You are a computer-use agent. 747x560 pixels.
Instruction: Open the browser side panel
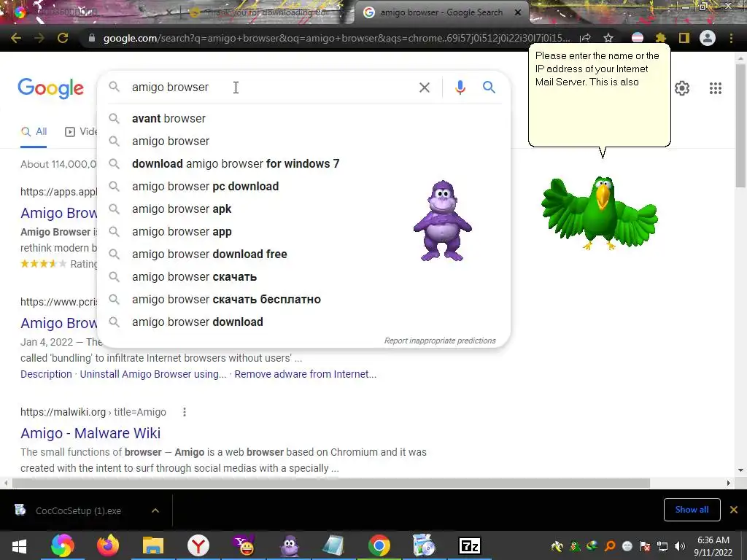click(684, 38)
